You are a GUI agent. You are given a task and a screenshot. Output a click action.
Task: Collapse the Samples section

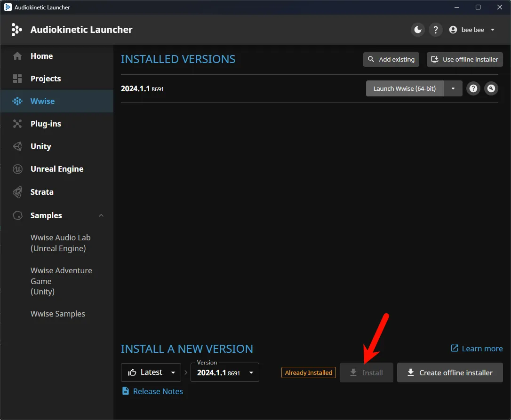tap(101, 215)
